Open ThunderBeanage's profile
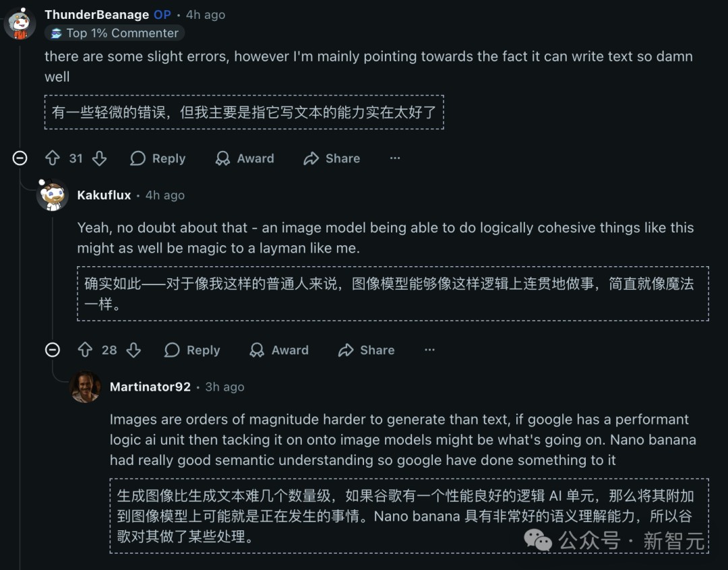The height and width of the screenshot is (570, 728). click(x=96, y=14)
